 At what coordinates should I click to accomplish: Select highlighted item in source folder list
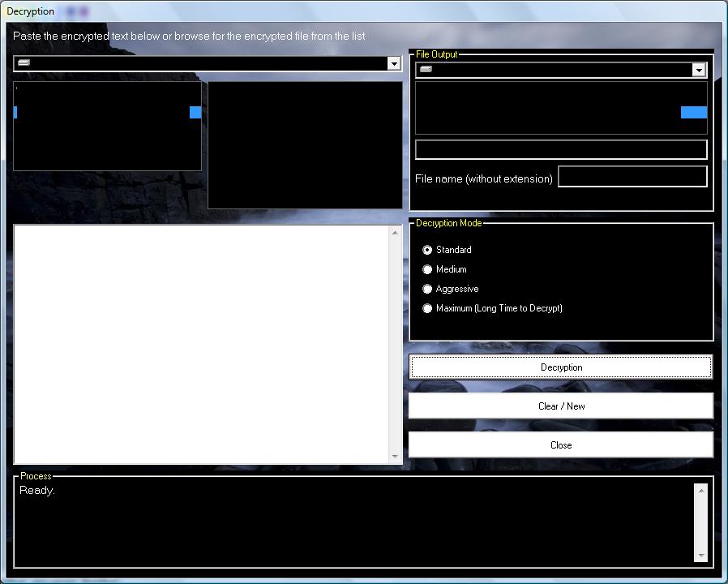pos(107,112)
